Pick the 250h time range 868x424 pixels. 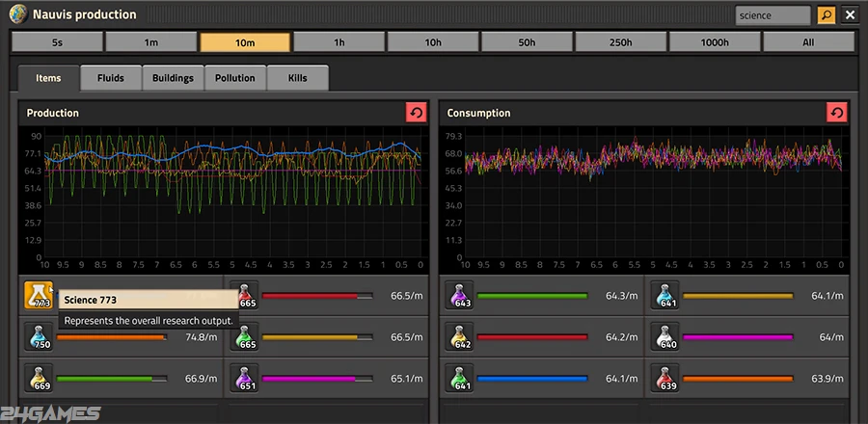[620, 42]
